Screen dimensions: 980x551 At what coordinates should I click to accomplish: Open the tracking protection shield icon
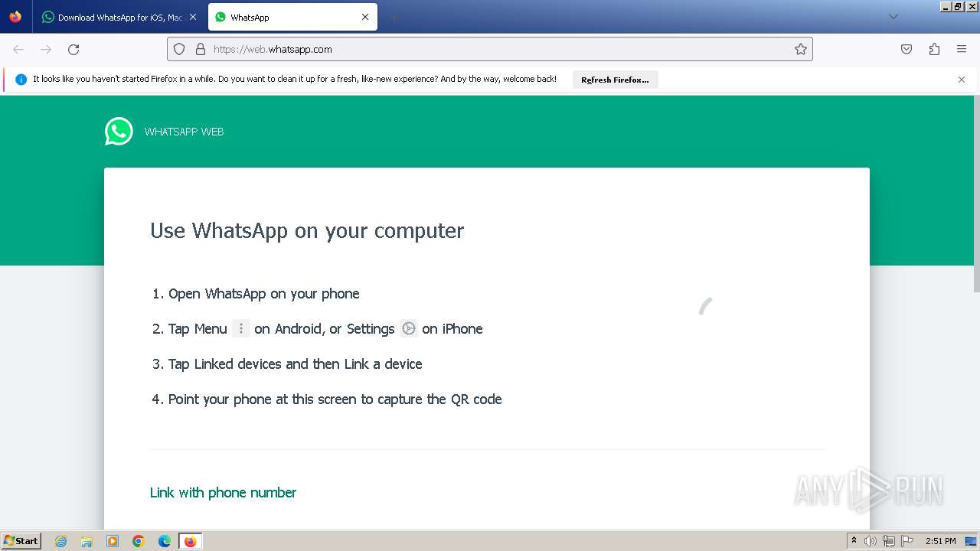[x=179, y=49]
